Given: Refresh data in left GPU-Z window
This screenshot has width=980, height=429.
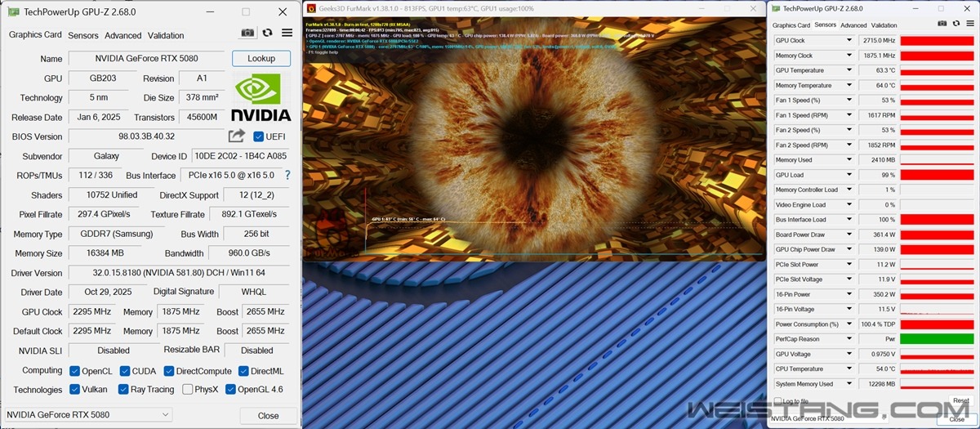Looking at the screenshot, I should tap(267, 34).
